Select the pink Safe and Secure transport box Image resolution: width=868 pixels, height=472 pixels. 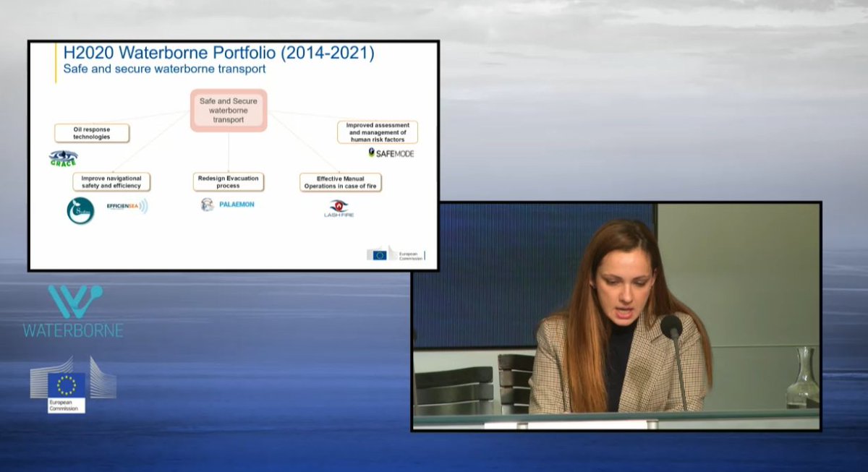pyautogui.click(x=228, y=110)
